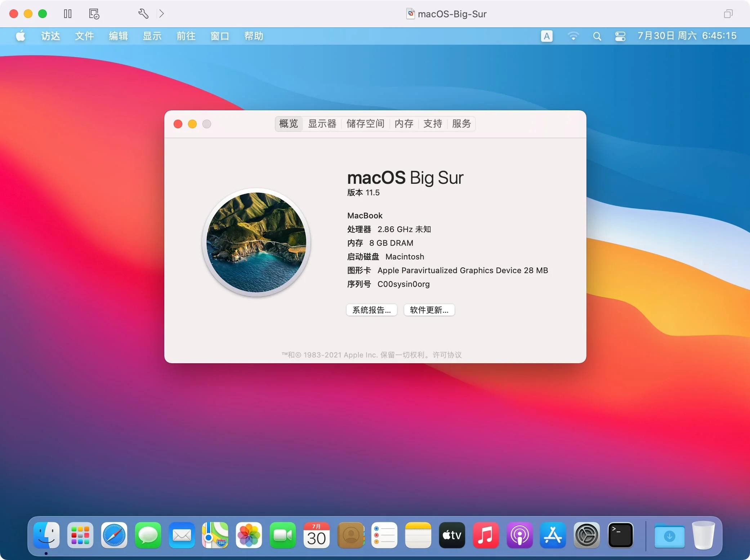The height and width of the screenshot is (560, 750).
Task: Open Control Center in the menu bar
Action: coord(620,36)
